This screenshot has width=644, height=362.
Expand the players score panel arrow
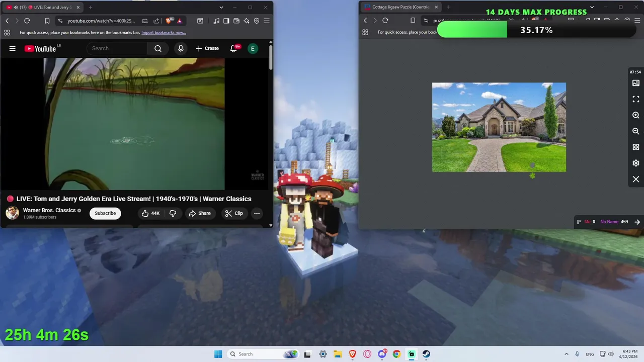tap(637, 222)
